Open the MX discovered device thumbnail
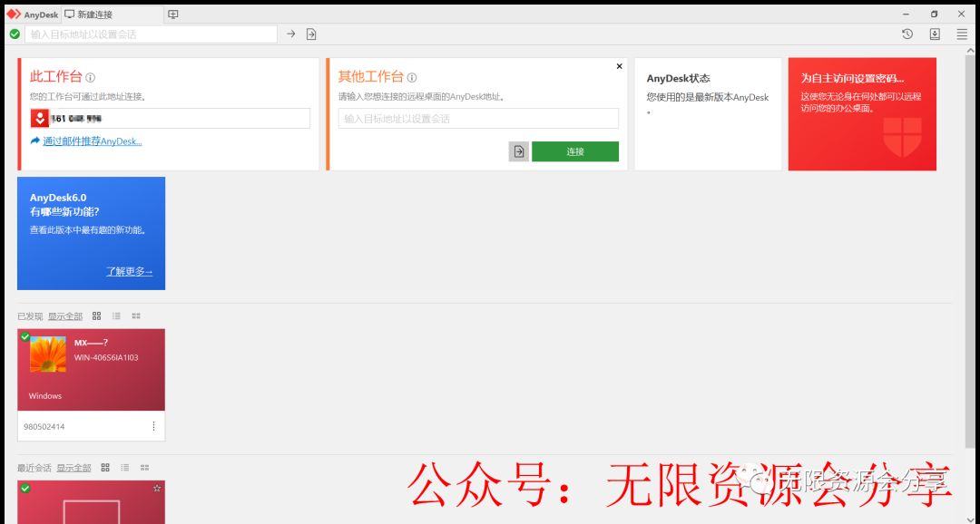Screen dimensions: 980x524 click(x=92, y=370)
